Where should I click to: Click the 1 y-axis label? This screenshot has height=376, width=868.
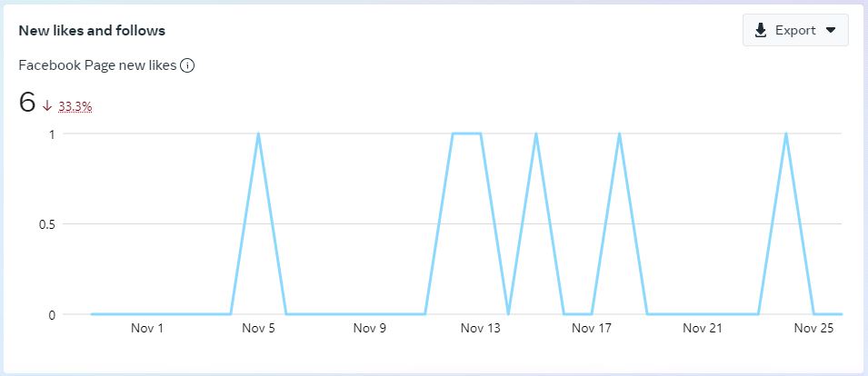point(52,134)
